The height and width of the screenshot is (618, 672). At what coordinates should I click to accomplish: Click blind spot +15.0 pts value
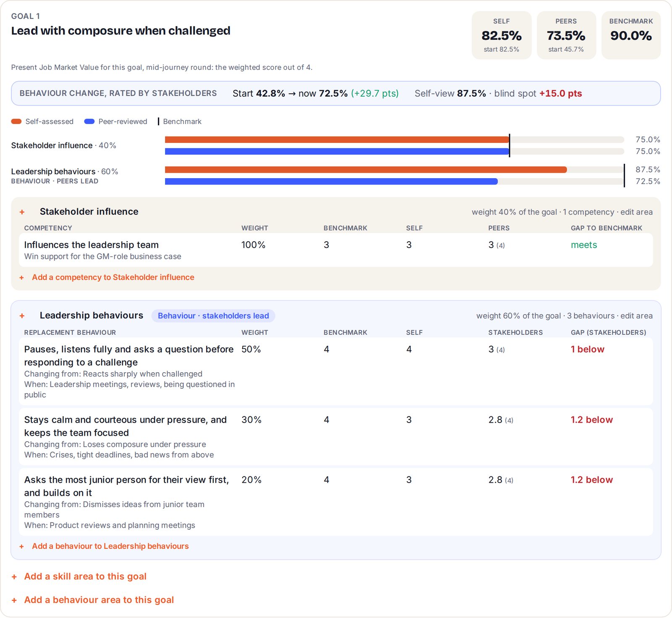tap(561, 93)
